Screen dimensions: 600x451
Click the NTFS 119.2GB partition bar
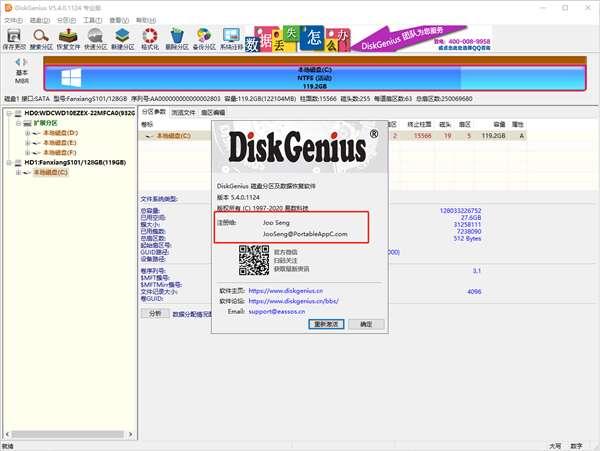(315, 78)
